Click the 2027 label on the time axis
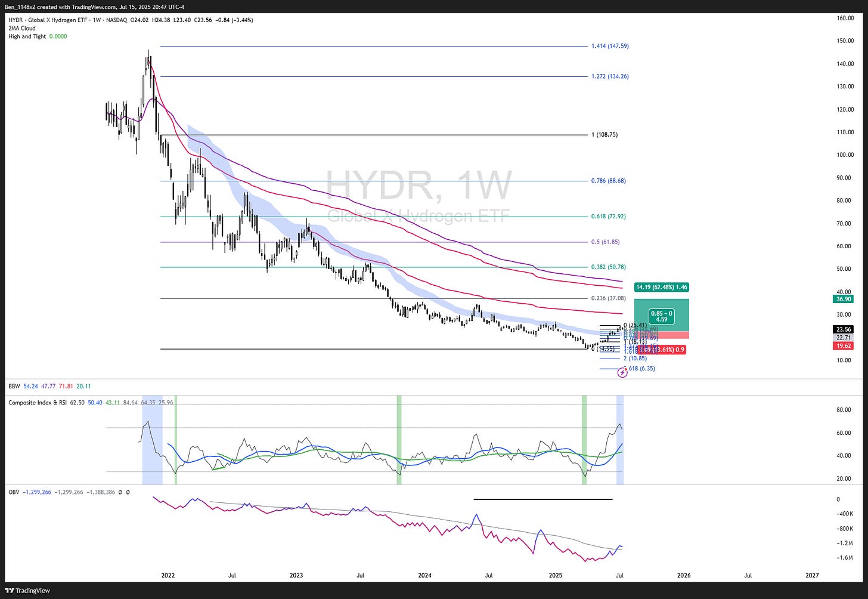Image resolution: width=868 pixels, height=599 pixels. click(812, 576)
